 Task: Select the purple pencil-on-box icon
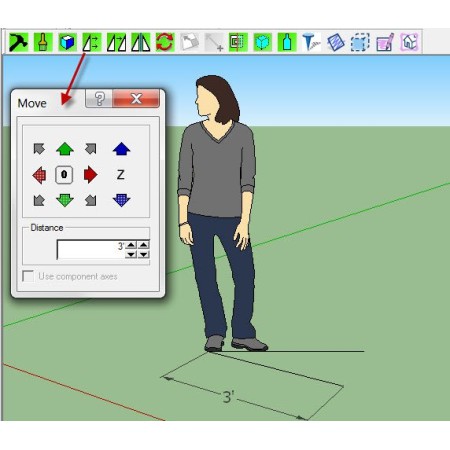[385, 42]
